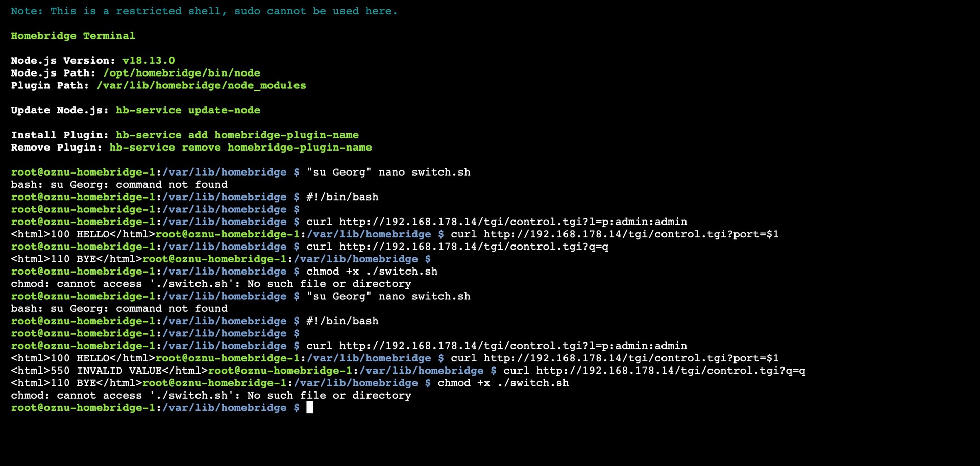Click the Node.js Path label

pos(53,73)
